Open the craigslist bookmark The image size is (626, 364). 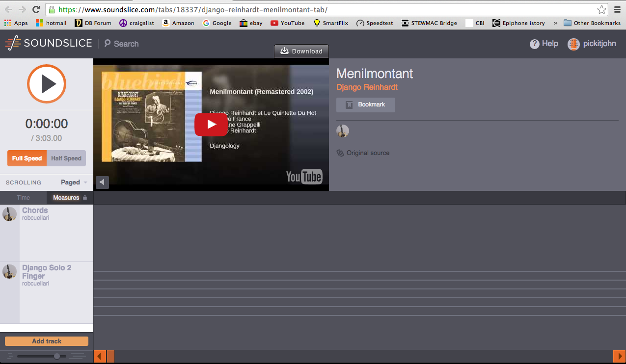tap(137, 23)
